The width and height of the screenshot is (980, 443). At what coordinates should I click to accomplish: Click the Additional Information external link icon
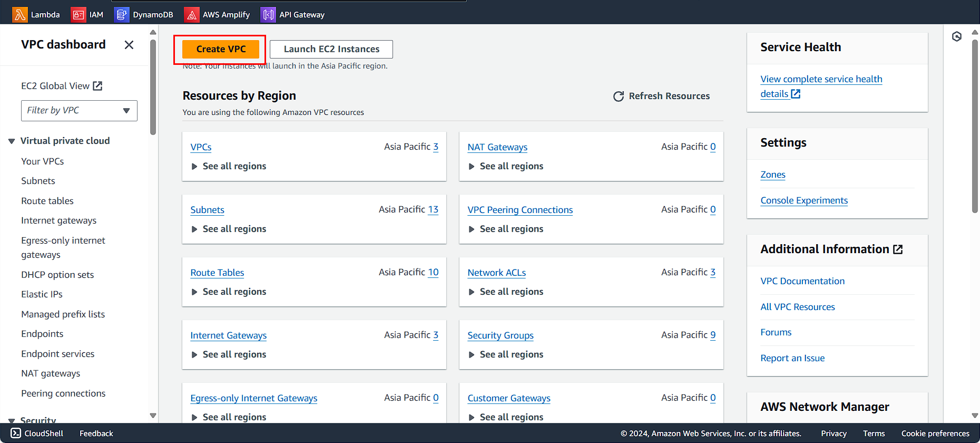click(x=898, y=249)
